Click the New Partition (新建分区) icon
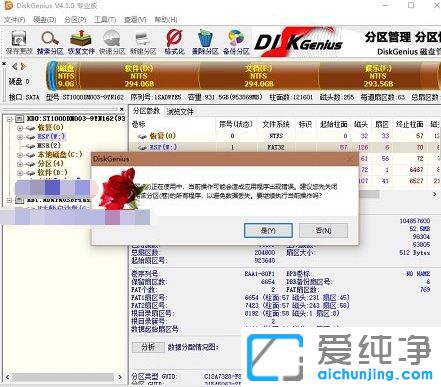Screen dimensions: 441x387 pyautogui.click(x=143, y=42)
